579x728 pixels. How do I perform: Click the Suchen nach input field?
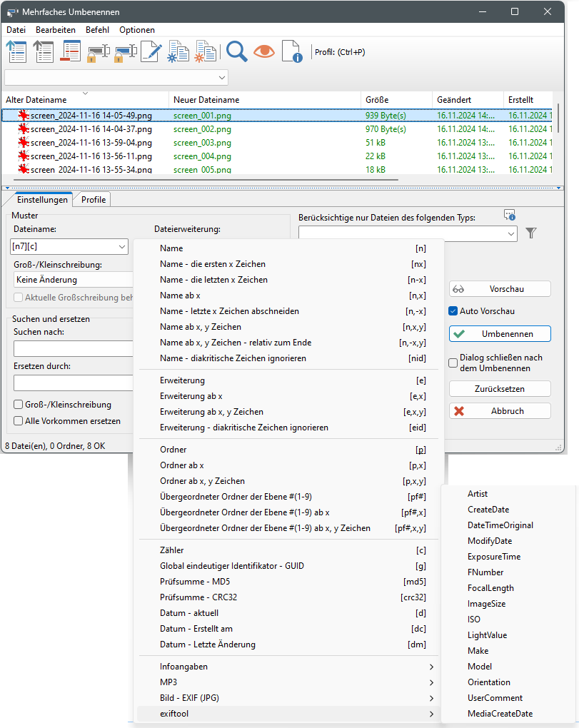(73, 348)
